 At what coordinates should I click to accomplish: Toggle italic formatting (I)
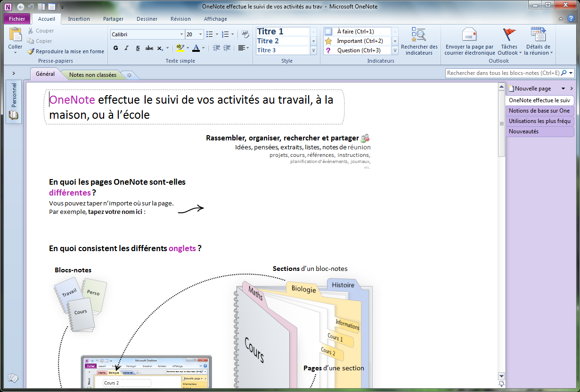(x=126, y=48)
